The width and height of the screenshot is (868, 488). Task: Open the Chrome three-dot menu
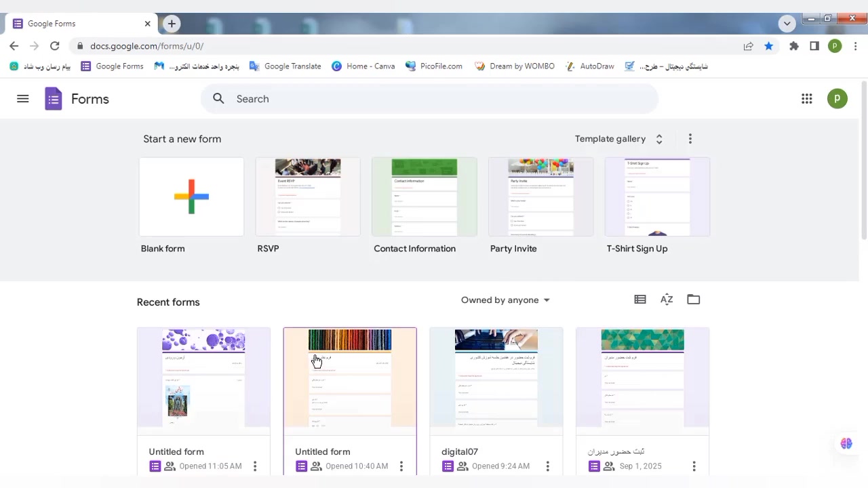tap(855, 46)
